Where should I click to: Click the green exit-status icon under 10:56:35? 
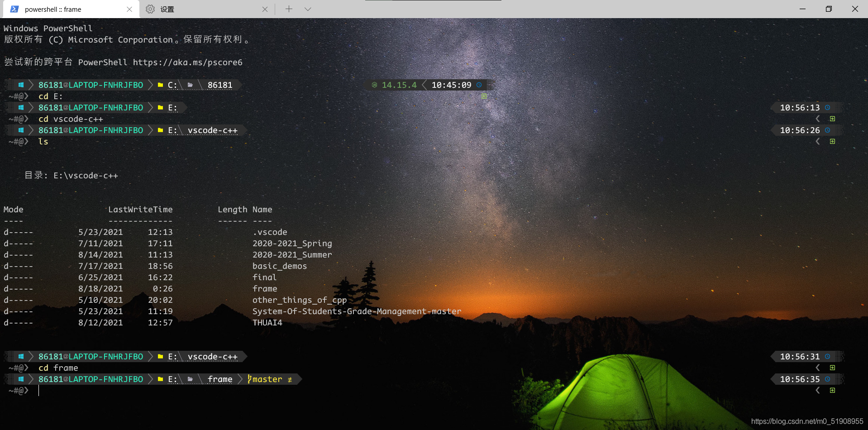[x=832, y=391]
